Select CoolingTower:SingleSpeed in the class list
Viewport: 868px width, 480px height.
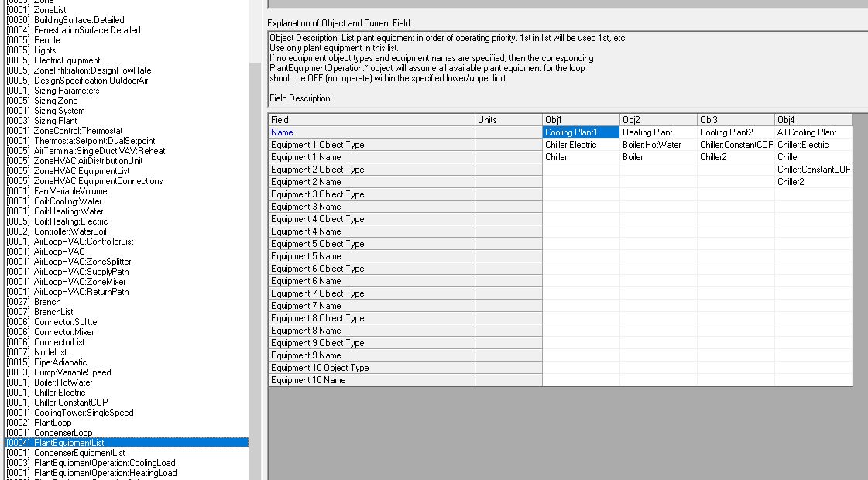84,413
